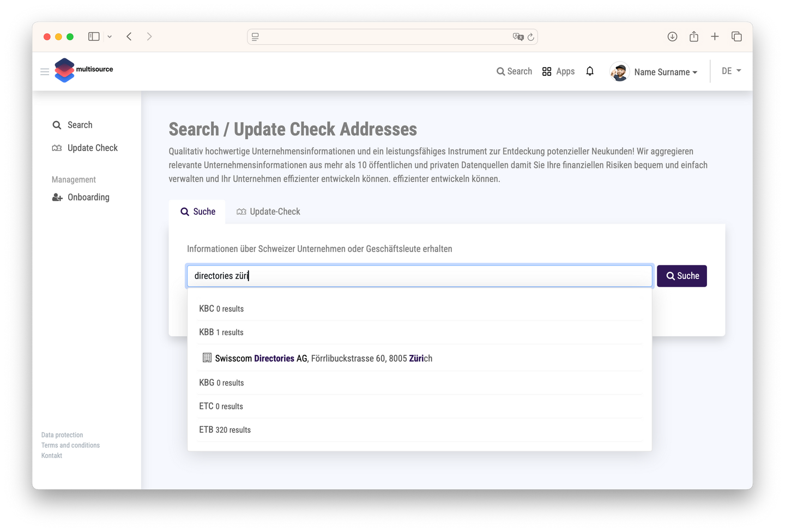Select Onboarding in the sidebar

pyautogui.click(x=88, y=197)
